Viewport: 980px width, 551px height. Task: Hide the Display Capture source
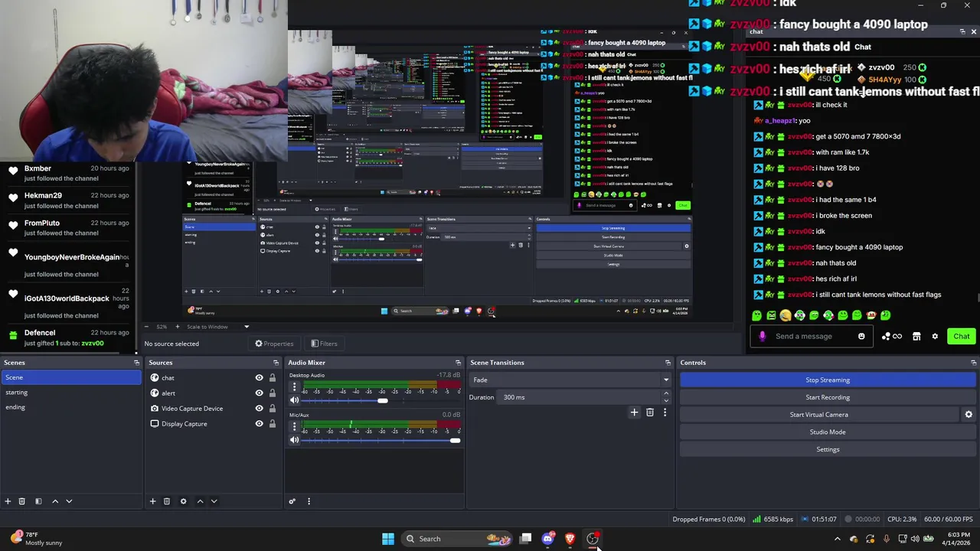pyautogui.click(x=259, y=424)
